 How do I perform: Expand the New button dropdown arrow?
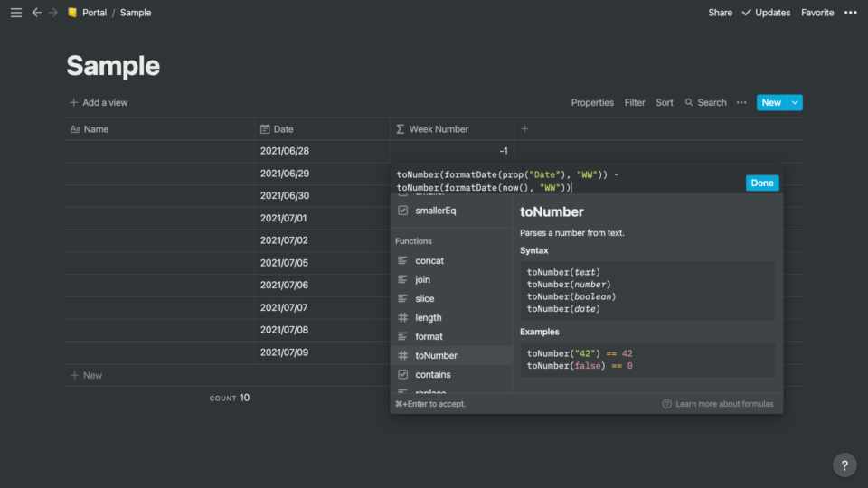[x=795, y=102]
